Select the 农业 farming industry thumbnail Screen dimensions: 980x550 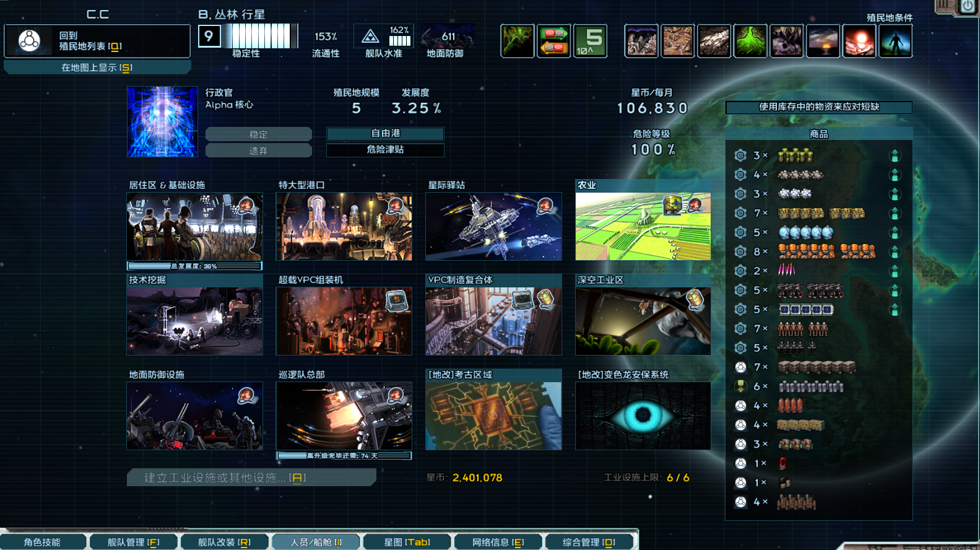click(x=643, y=226)
